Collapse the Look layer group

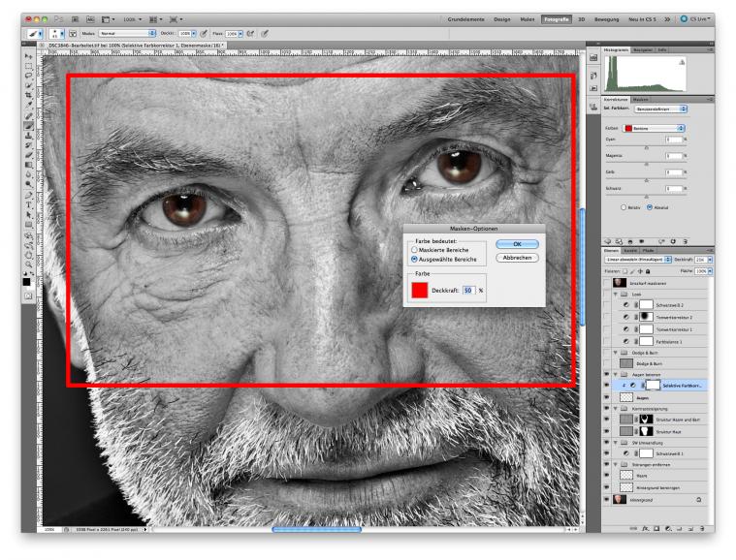[x=616, y=295]
